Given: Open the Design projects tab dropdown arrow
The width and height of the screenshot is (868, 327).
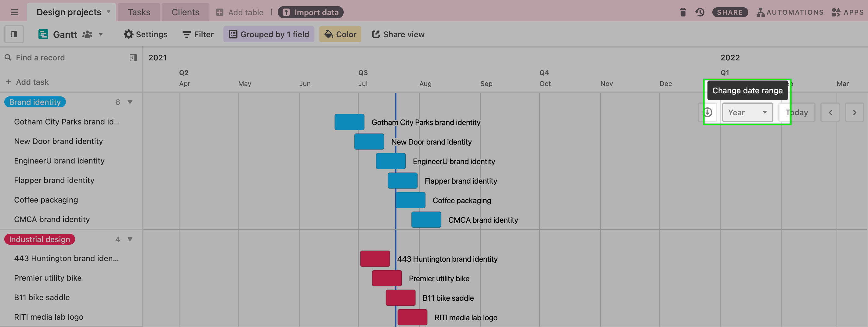Looking at the screenshot, I should (x=109, y=12).
